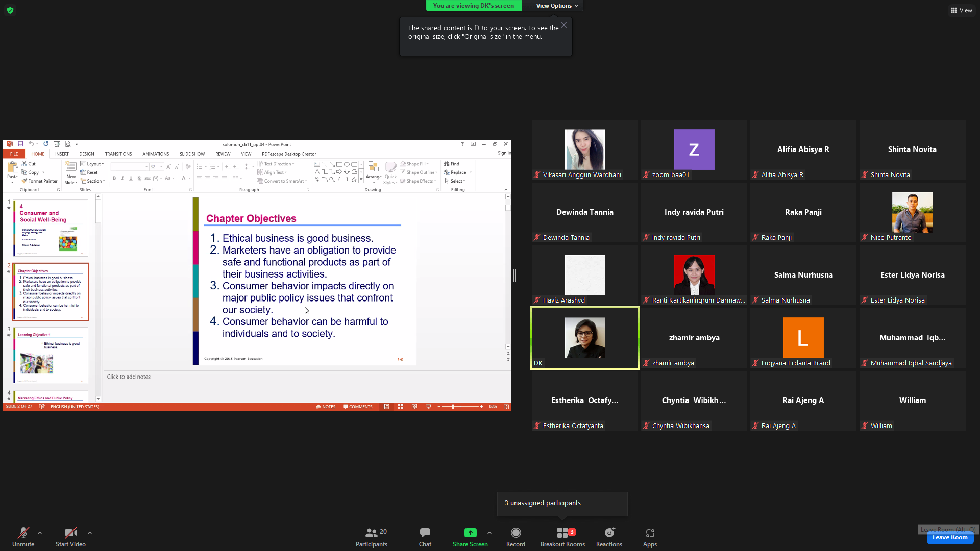The height and width of the screenshot is (551, 980).
Task: Switch to the DESIGN tab
Action: point(87,154)
